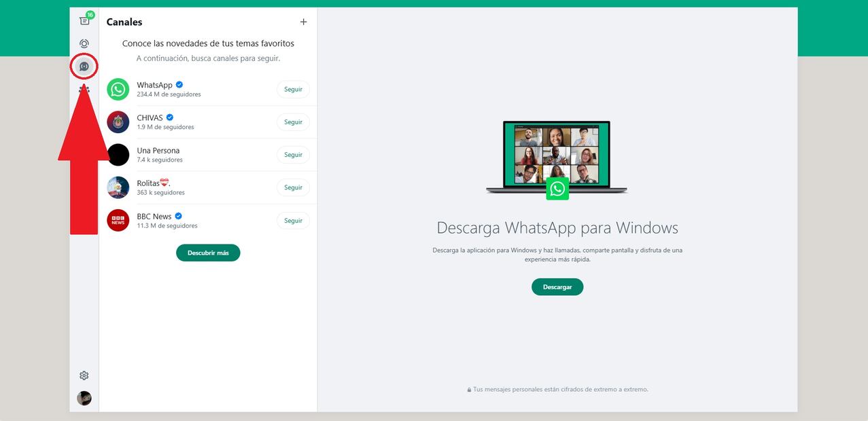
Task: Select the circled Channels icon in sidebar
Action: coord(84,67)
